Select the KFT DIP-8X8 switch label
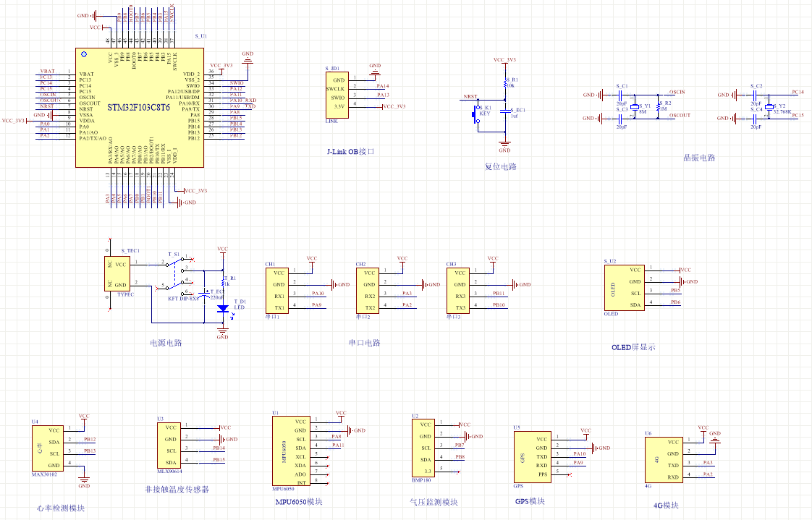The image size is (812, 520). click(183, 299)
